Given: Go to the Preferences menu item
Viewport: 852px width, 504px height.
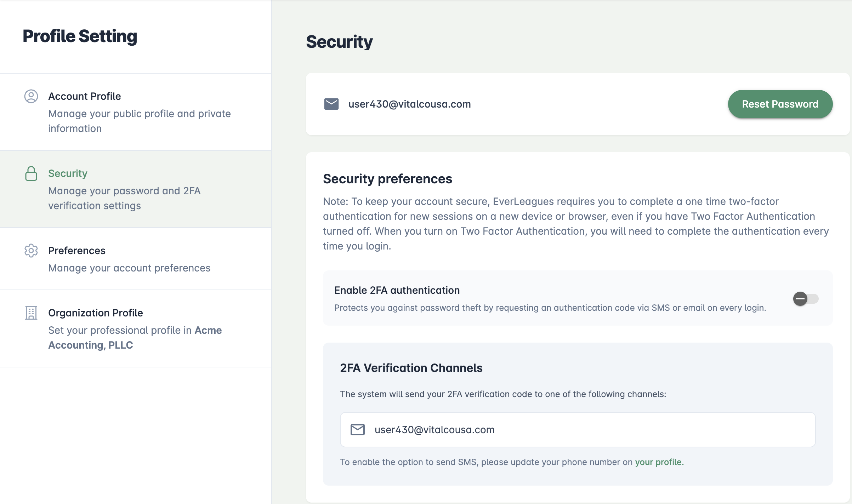Looking at the screenshot, I should pyautogui.click(x=77, y=251).
